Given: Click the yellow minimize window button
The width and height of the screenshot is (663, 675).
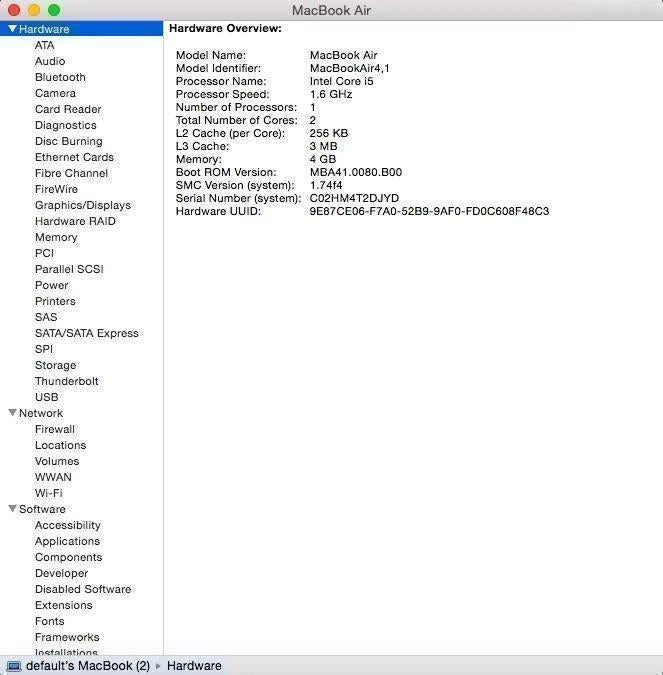Looking at the screenshot, I should pyautogui.click(x=34, y=10).
